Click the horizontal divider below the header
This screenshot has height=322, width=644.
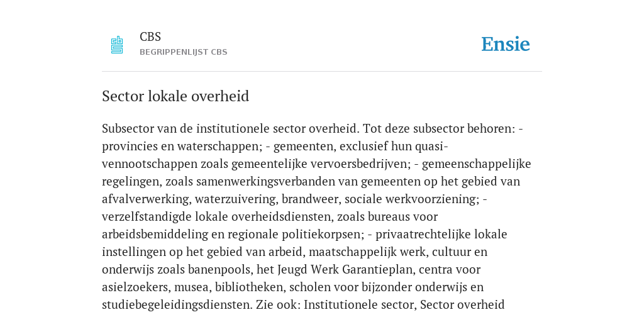point(322,72)
